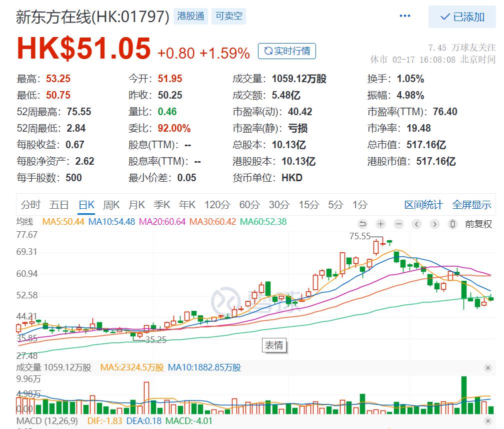The width and height of the screenshot is (504, 429).
Task: Toggle the 已添加 watchlist button
Action: (462, 17)
